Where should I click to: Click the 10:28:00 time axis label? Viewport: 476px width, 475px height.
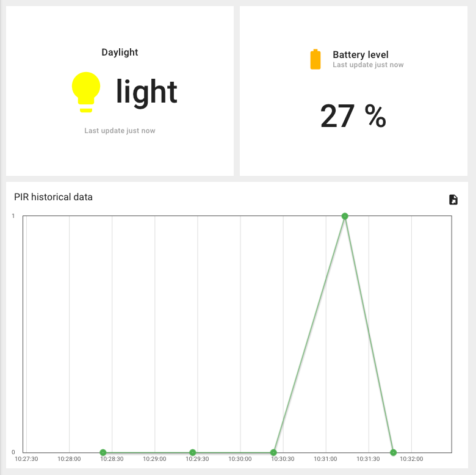(x=69, y=459)
